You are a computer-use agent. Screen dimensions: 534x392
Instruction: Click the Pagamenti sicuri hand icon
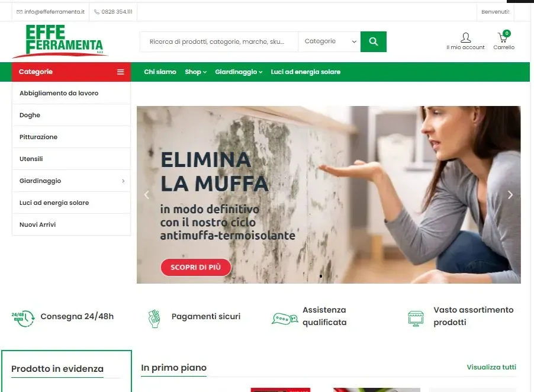pyautogui.click(x=154, y=319)
